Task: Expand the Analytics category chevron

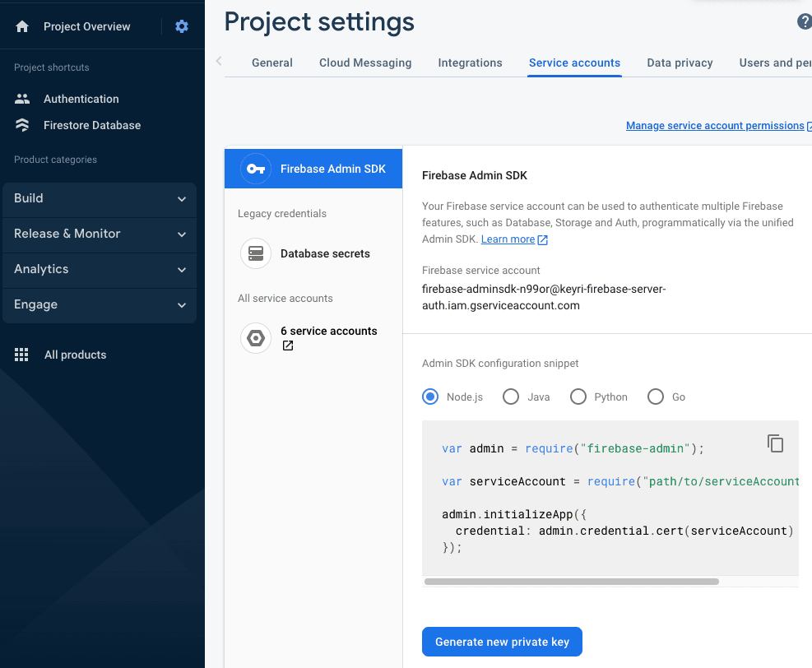Action: click(x=182, y=270)
